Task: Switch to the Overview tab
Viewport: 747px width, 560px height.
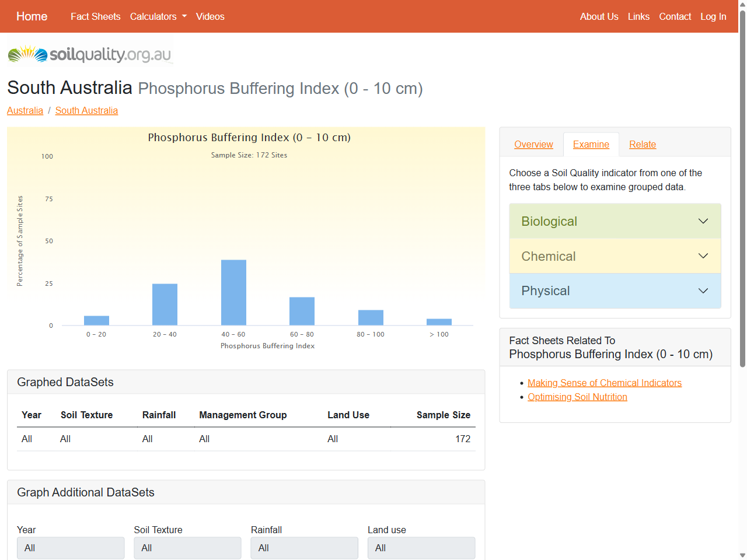Action: pos(532,144)
